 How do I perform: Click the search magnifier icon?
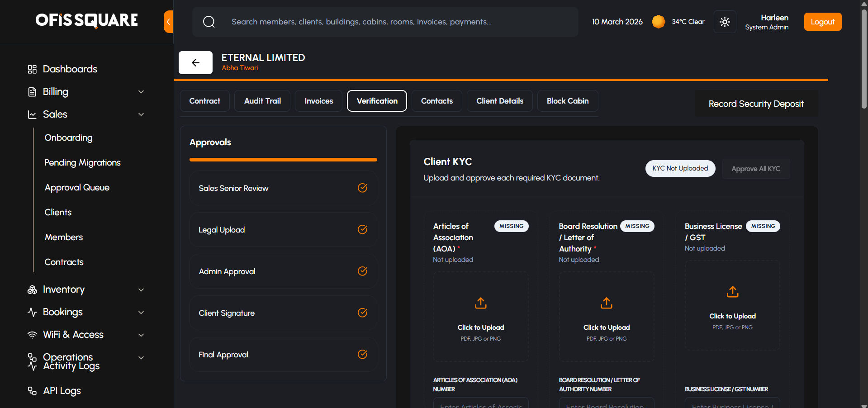pyautogui.click(x=209, y=22)
